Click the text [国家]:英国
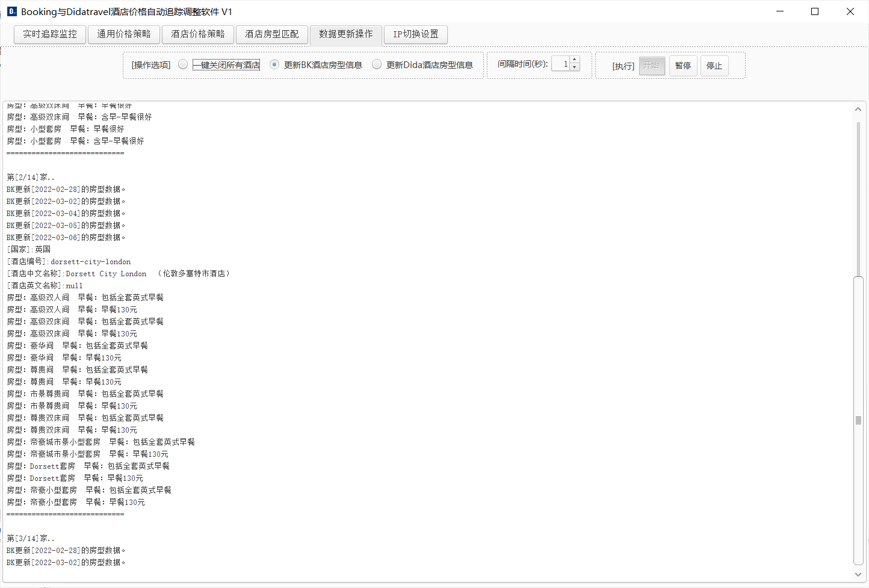The image size is (869, 588). coord(29,249)
